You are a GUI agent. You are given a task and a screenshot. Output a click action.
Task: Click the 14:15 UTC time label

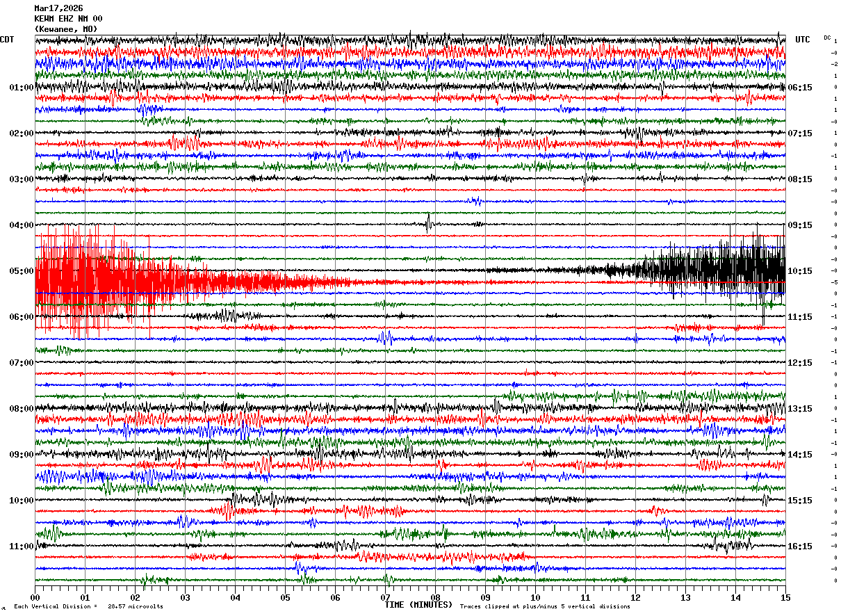[800, 455]
